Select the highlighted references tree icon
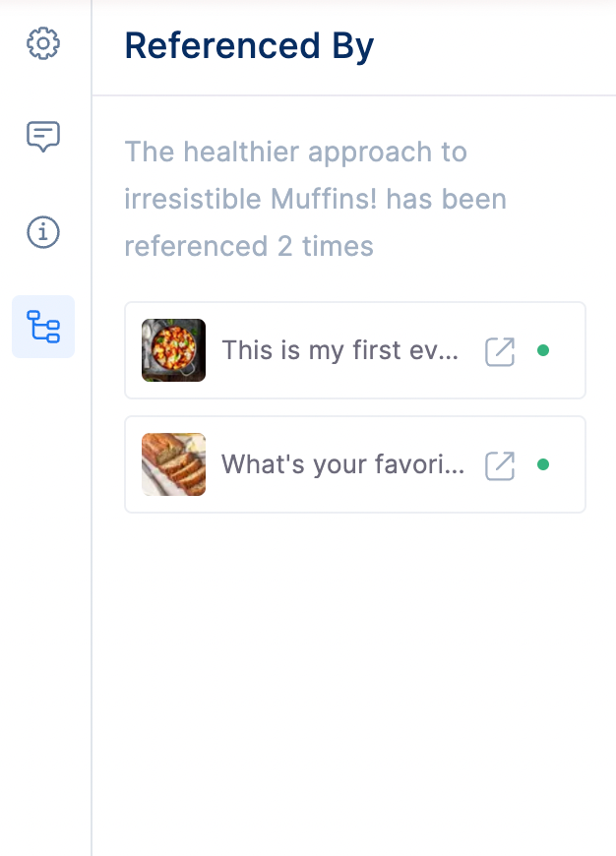616x856 pixels. pos(43,327)
